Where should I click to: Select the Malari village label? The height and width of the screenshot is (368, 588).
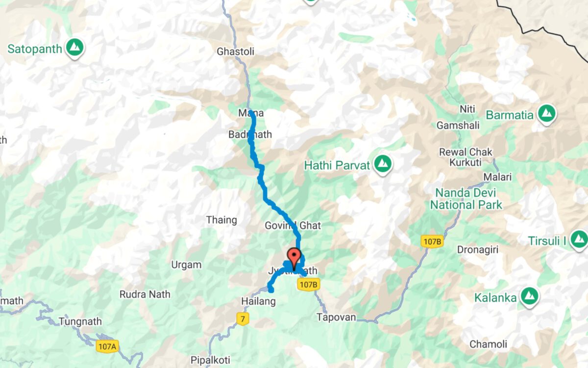(497, 177)
